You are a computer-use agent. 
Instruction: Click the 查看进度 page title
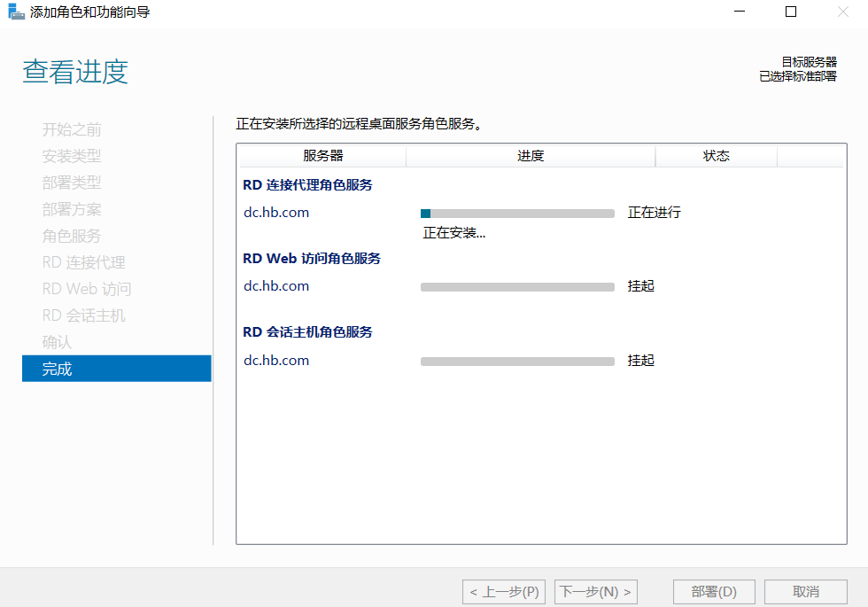(x=75, y=72)
